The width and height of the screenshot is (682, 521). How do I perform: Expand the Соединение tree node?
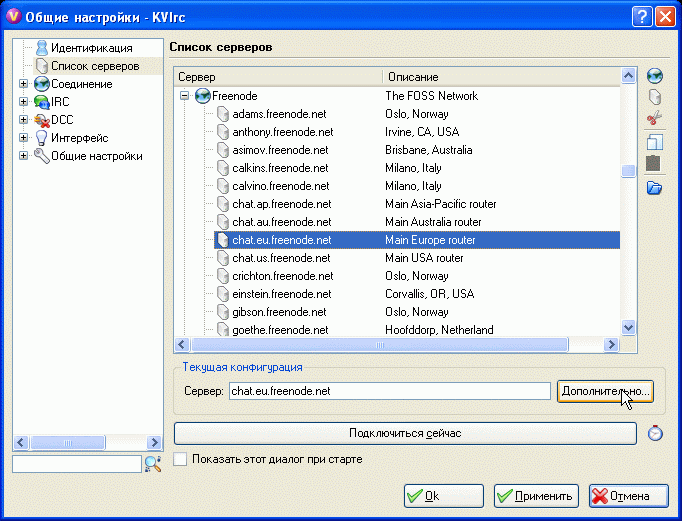pyautogui.click(x=23, y=83)
